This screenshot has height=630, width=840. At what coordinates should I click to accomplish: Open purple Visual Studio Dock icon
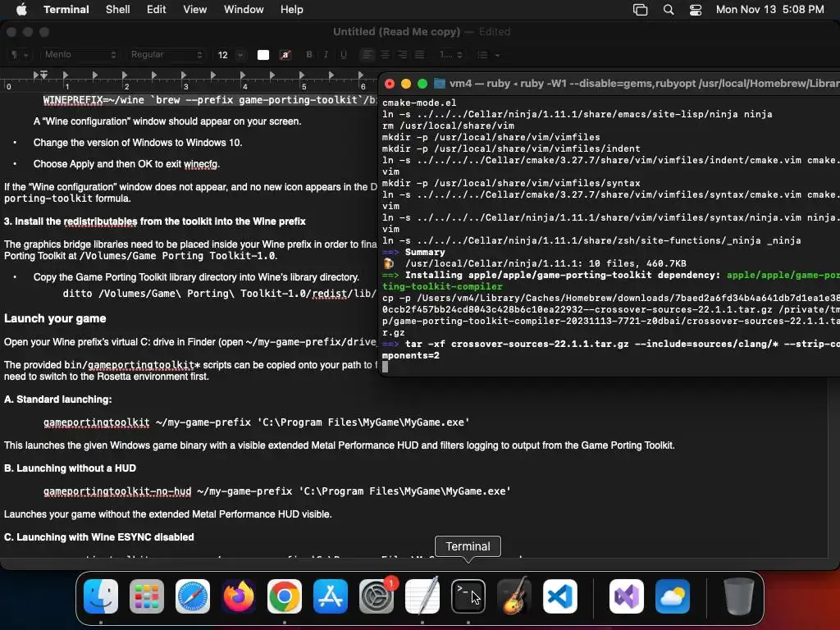[627, 596]
